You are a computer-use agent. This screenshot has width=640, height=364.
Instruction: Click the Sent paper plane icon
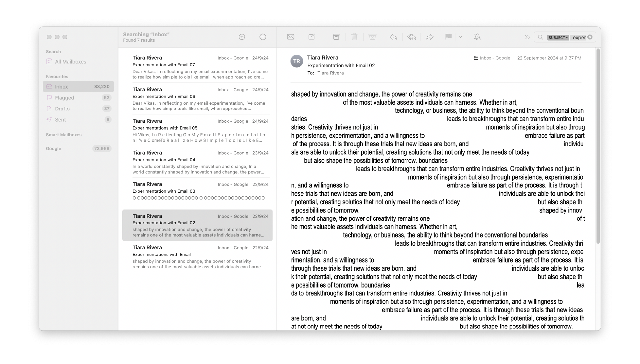click(x=49, y=119)
